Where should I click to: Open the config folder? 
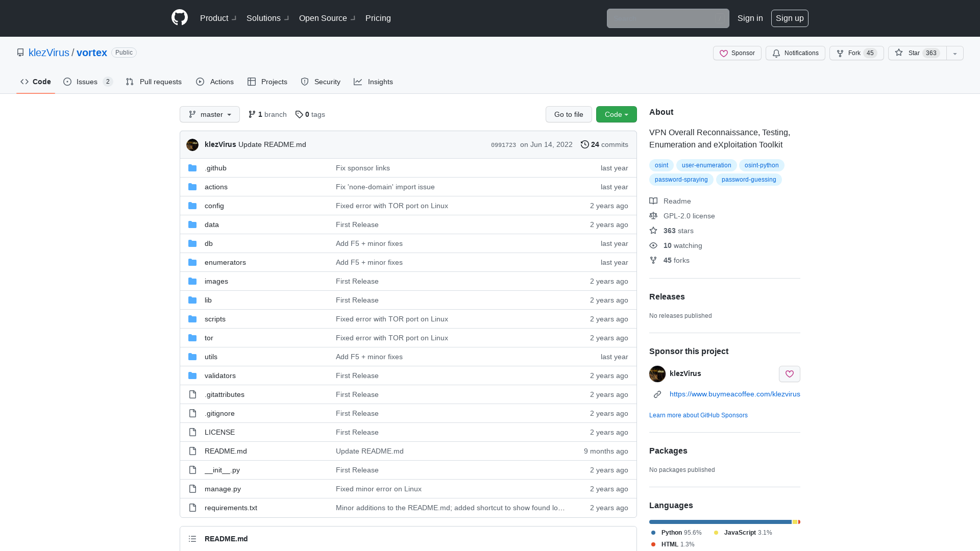click(x=214, y=206)
